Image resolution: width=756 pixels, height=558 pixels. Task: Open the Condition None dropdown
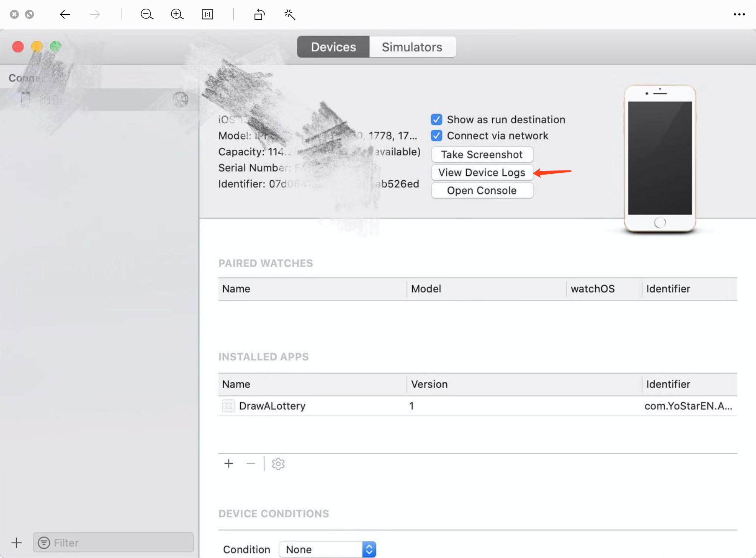pos(327,549)
